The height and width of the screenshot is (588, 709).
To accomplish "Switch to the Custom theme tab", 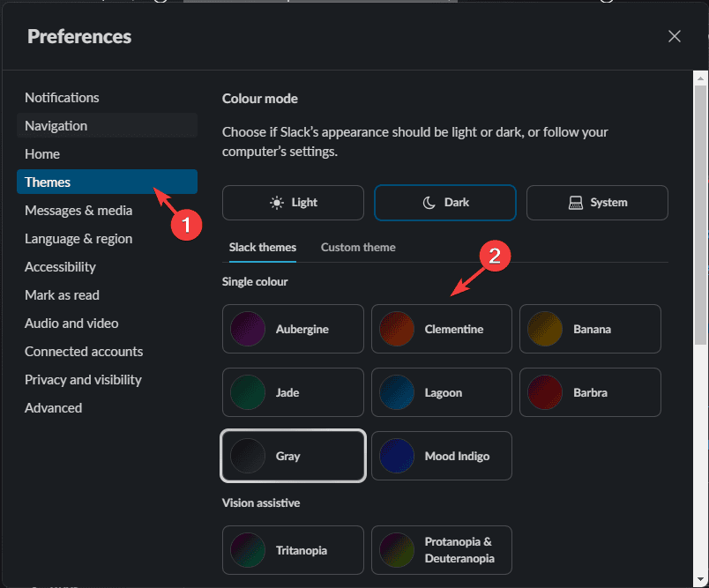I will (358, 248).
